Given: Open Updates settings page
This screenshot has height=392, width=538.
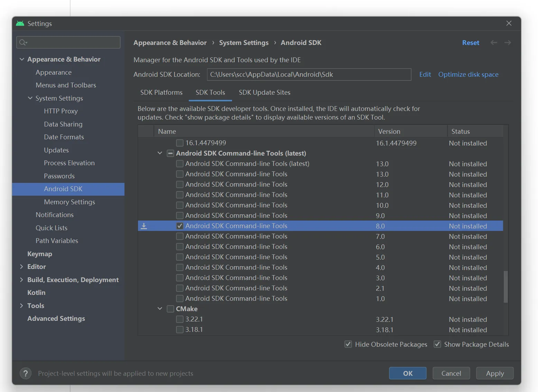Looking at the screenshot, I should [56, 150].
